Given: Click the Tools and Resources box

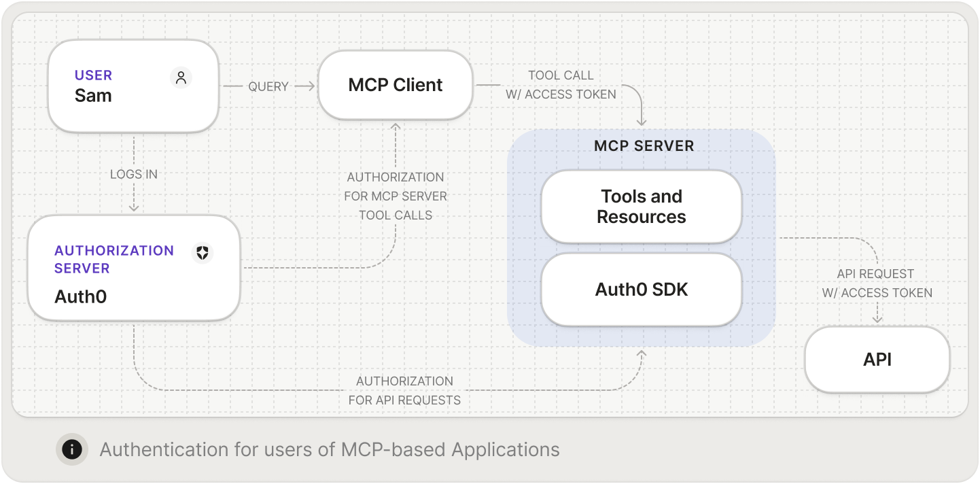Looking at the screenshot, I should click(x=642, y=207).
